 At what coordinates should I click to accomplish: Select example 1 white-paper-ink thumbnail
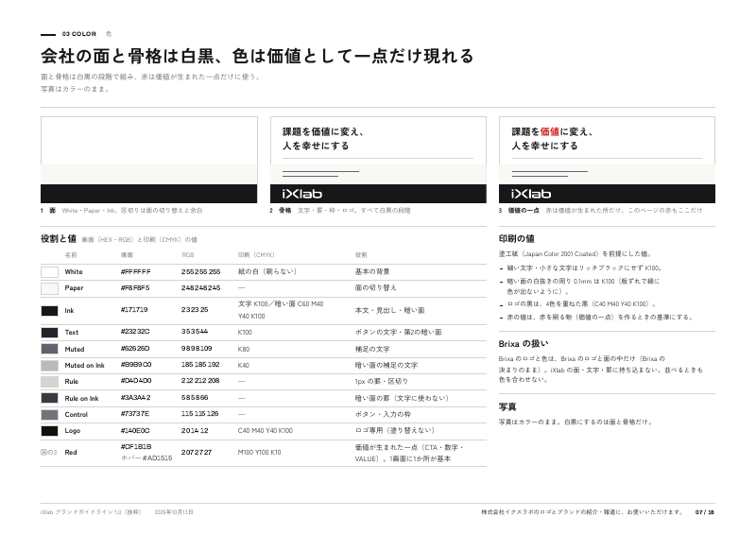149,160
